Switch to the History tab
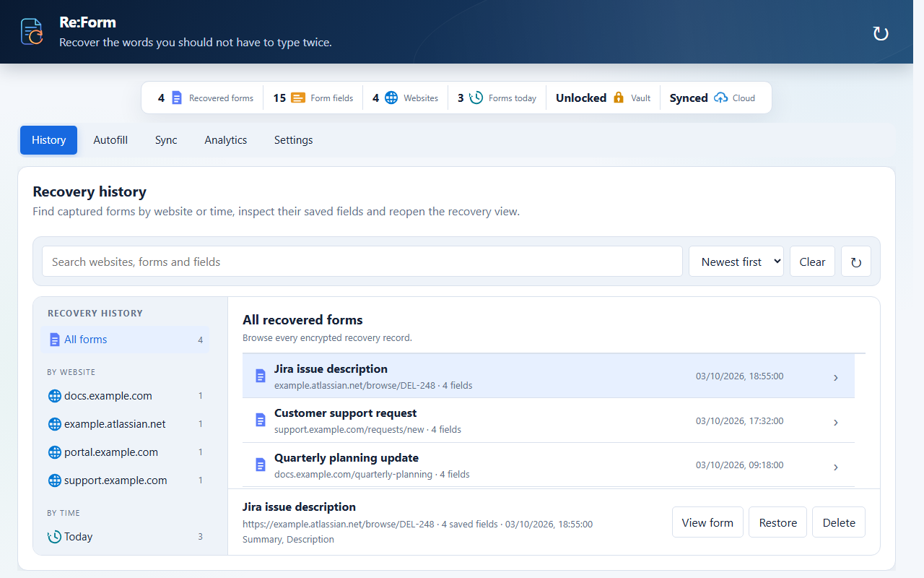The width and height of the screenshot is (924, 578). click(x=48, y=140)
